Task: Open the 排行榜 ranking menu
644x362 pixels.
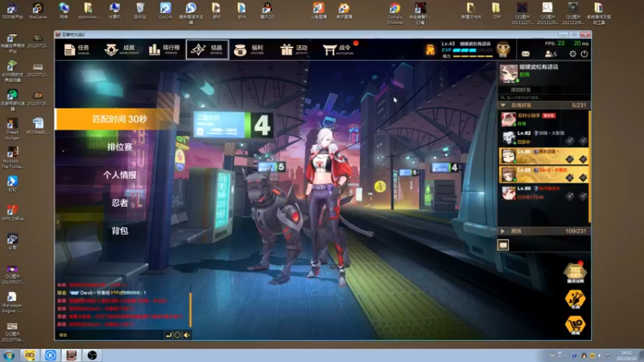Action: [164, 50]
